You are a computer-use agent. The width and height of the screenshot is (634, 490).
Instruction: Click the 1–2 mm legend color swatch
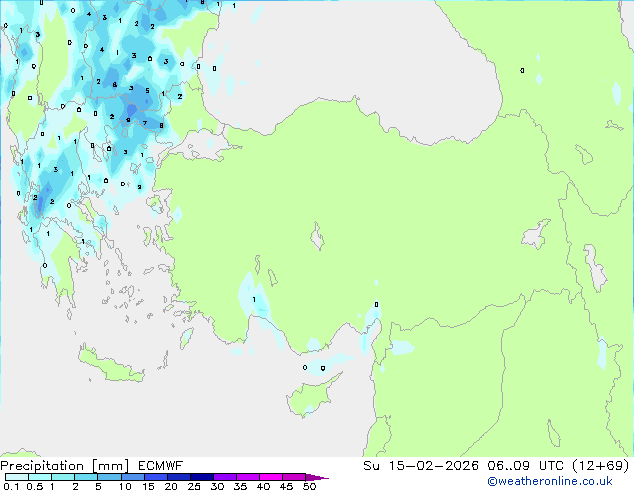pos(63,477)
